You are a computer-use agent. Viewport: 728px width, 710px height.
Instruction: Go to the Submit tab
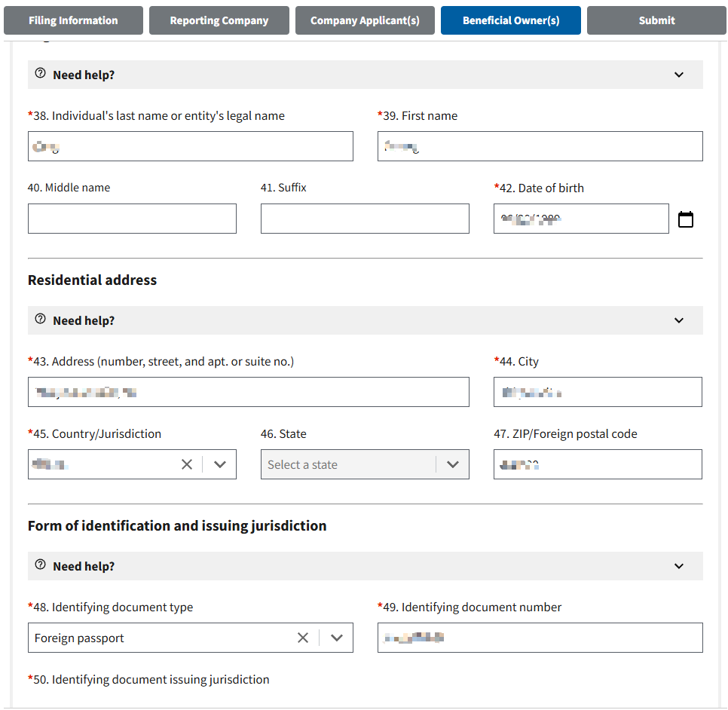tap(656, 20)
